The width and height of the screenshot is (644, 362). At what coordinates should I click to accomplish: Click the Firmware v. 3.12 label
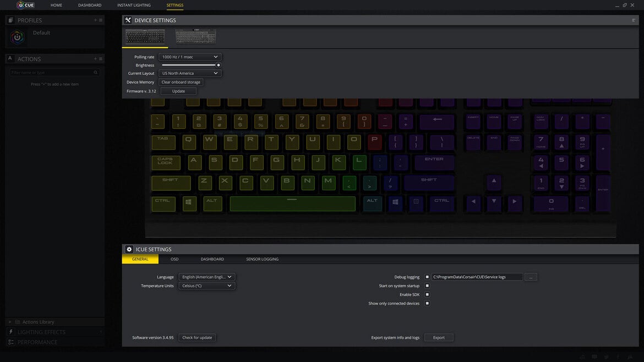pos(141,91)
